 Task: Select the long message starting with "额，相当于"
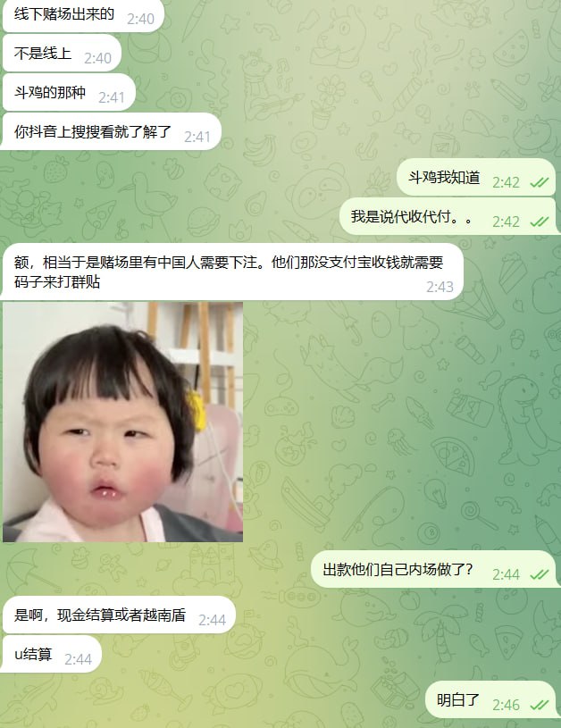tap(232, 272)
